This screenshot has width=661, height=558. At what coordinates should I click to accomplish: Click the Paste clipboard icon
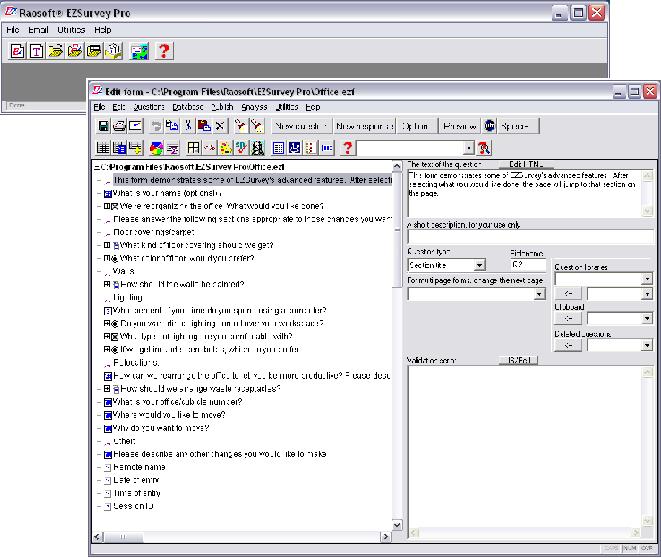pos(204,126)
